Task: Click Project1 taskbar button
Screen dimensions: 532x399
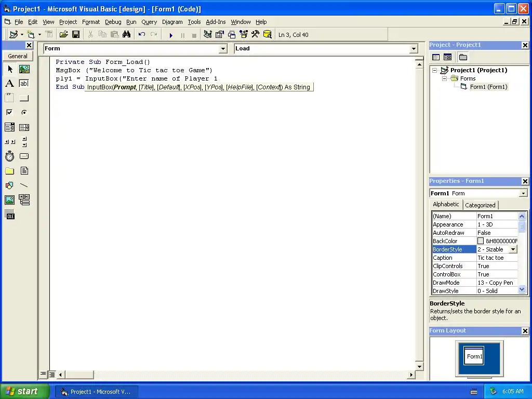Action: (x=97, y=392)
